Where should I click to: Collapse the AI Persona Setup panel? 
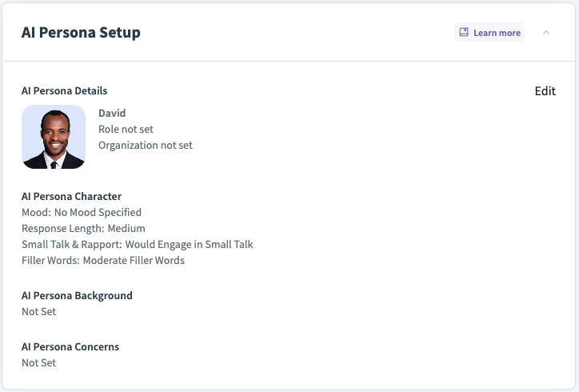546,33
